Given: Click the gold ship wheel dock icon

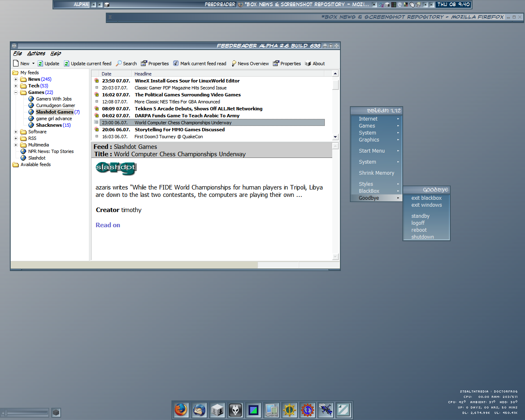Looking at the screenshot, I should [x=290, y=410].
